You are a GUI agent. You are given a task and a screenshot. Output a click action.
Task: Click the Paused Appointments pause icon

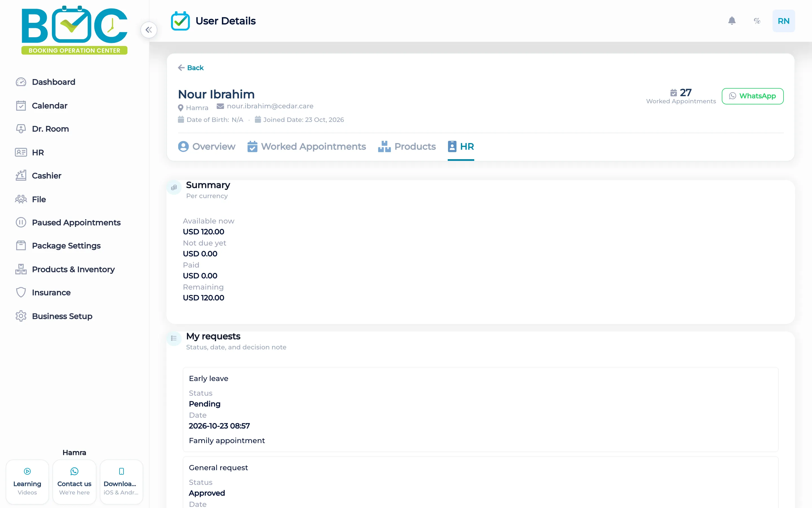click(x=21, y=222)
